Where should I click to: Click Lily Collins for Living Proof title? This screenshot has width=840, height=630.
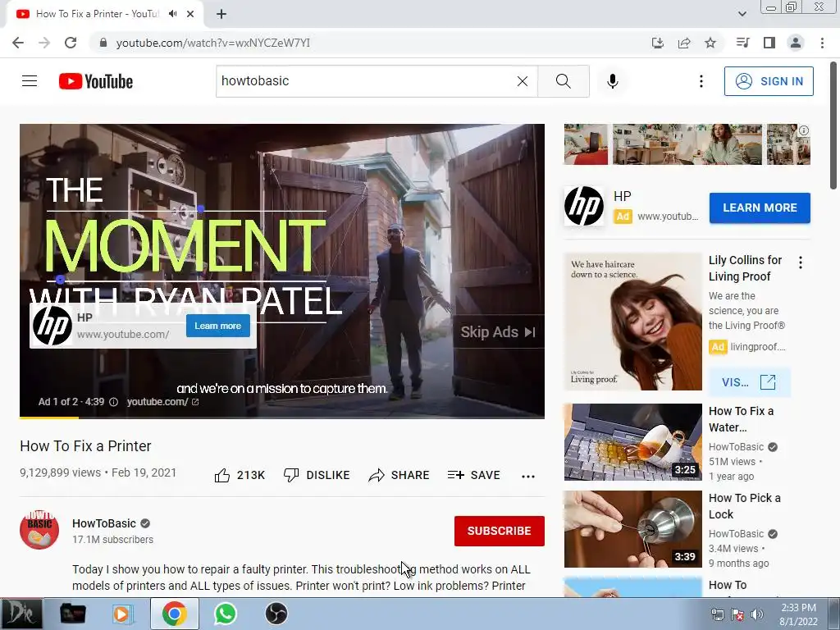tap(745, 268)
